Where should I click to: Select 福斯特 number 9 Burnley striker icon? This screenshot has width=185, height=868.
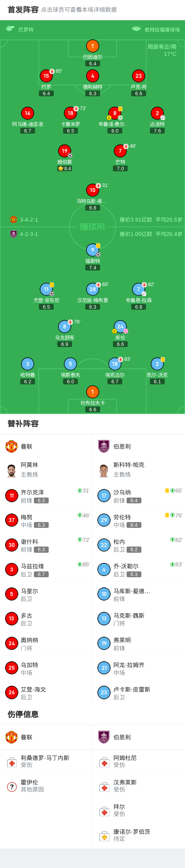[92, 250]
